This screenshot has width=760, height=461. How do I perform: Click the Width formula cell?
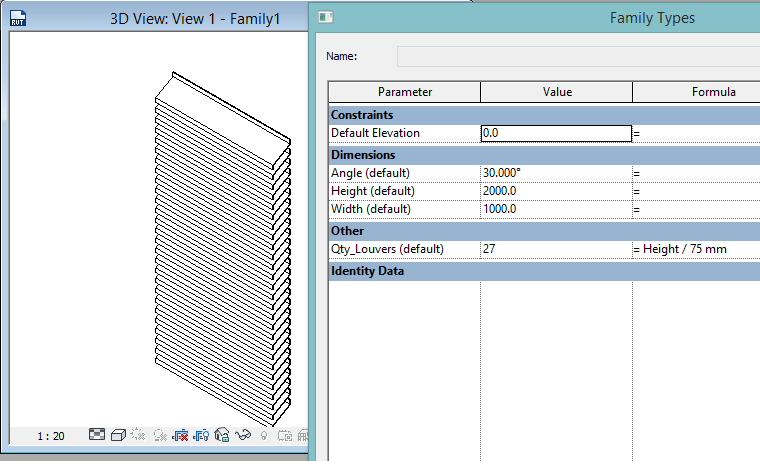(x=697, y=209)
